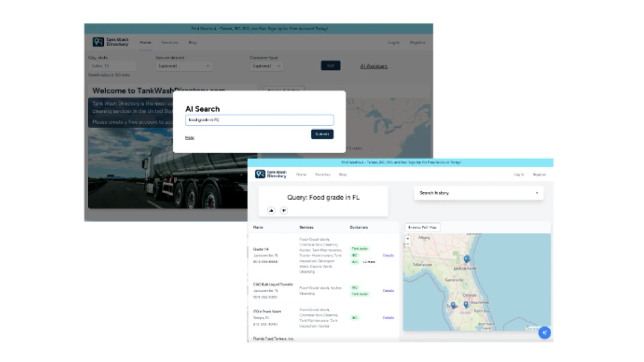Click the map zoom out minus button
644x362 pixels.
click(x=408, y=244)
